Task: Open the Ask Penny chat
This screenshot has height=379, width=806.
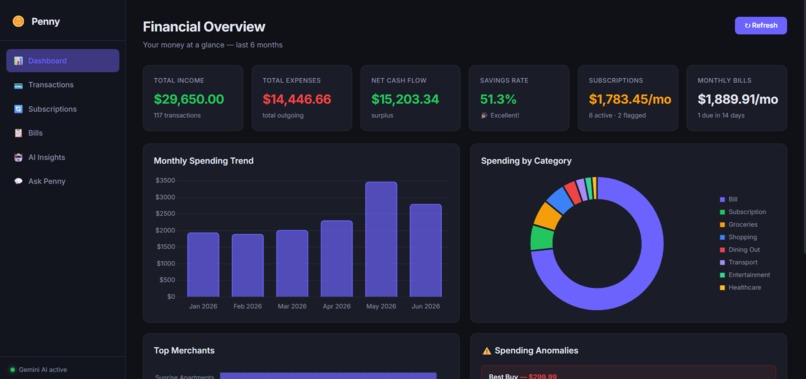Action: 63,182
